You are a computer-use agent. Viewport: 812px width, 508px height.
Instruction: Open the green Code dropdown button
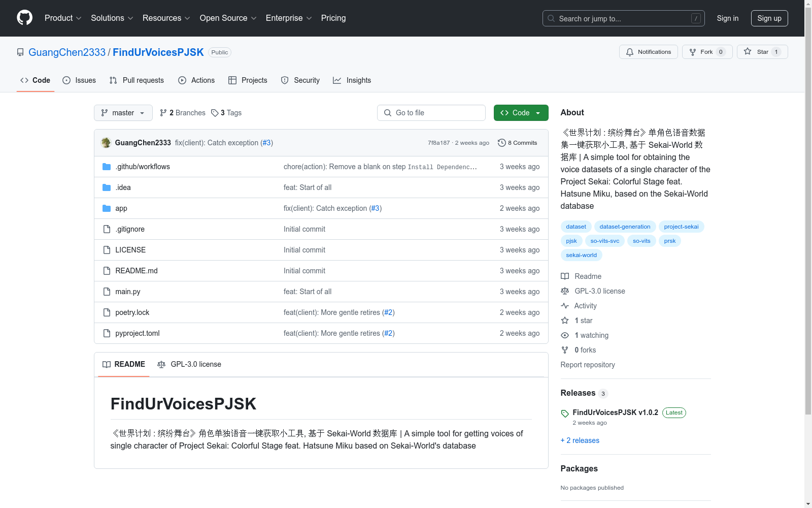tap(521, 113)
